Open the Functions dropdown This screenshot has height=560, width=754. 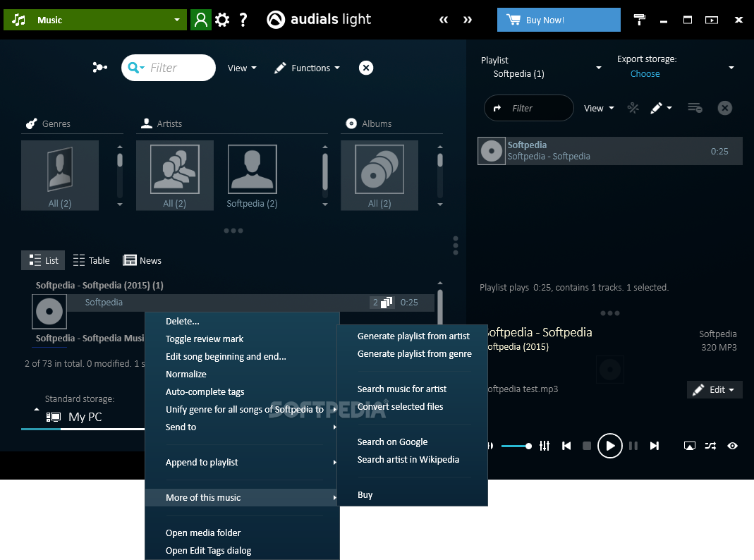click(307, 68)
